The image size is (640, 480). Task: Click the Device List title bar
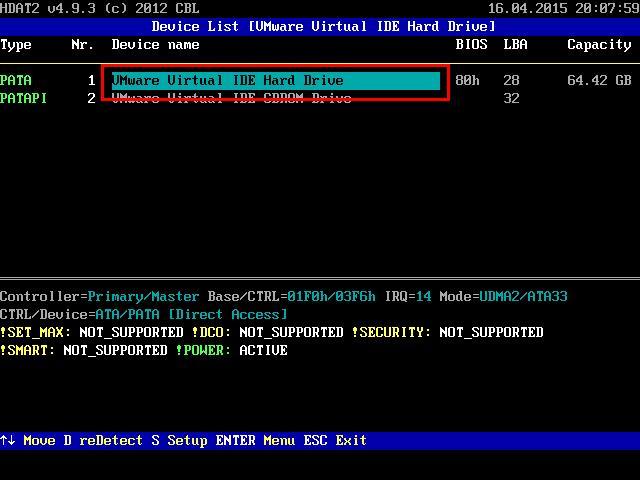tap(320, 27)
